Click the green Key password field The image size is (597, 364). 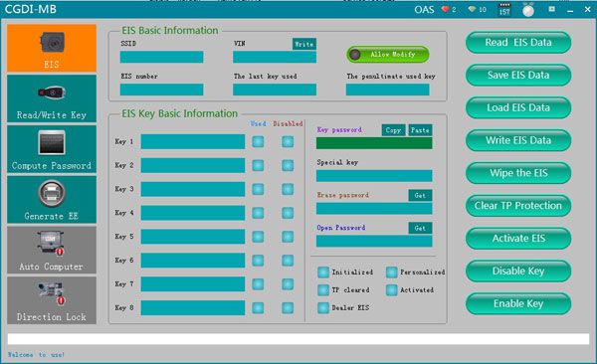coord(374,143)
